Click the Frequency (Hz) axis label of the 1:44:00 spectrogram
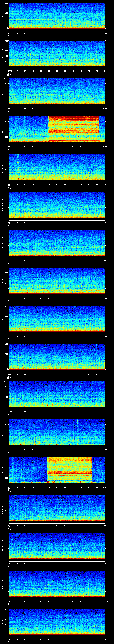The image size is (114, 644). click(3, 16)
